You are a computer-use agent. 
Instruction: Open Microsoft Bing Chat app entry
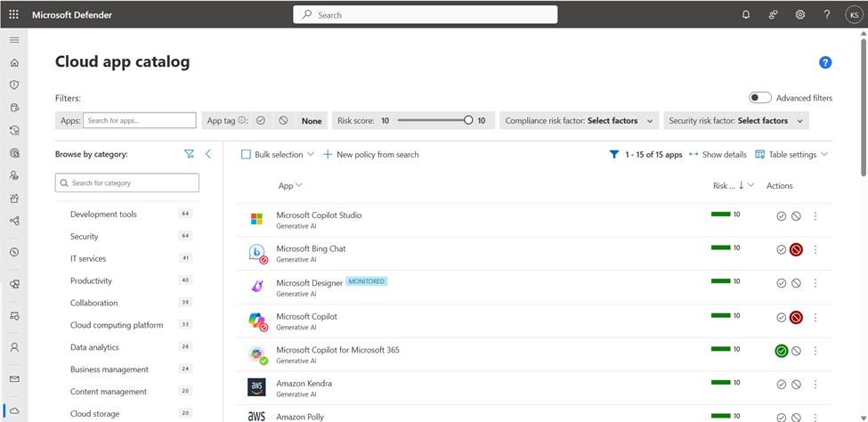[x=311, y=248]
